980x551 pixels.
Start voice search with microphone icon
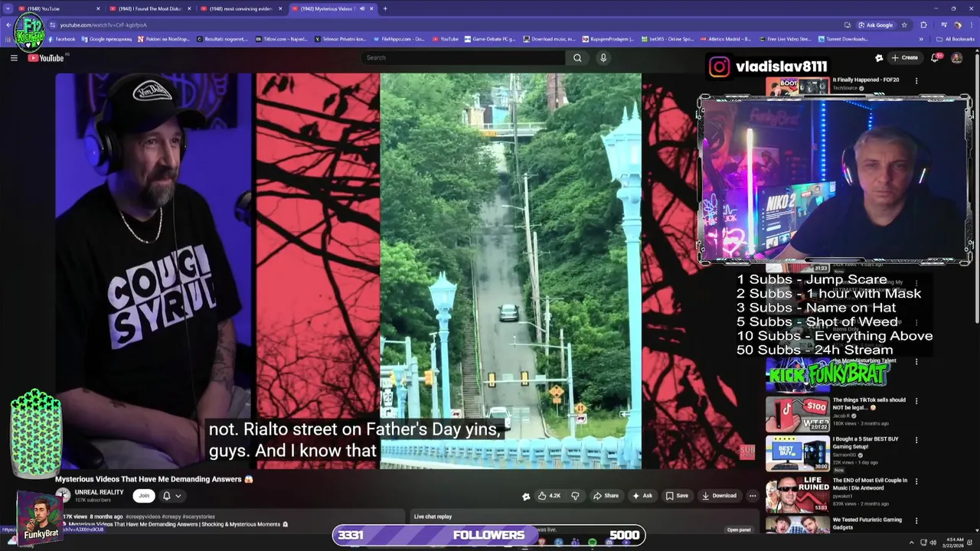(603, 57)
